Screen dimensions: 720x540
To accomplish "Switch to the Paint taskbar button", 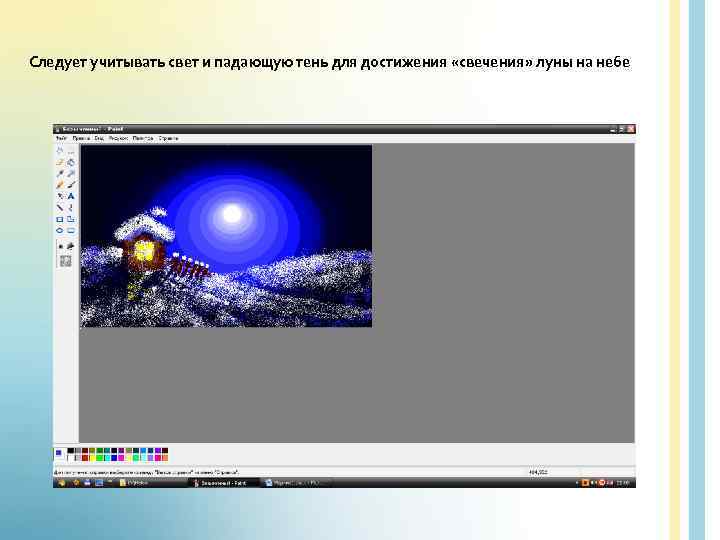I will [x=224, y=483].
